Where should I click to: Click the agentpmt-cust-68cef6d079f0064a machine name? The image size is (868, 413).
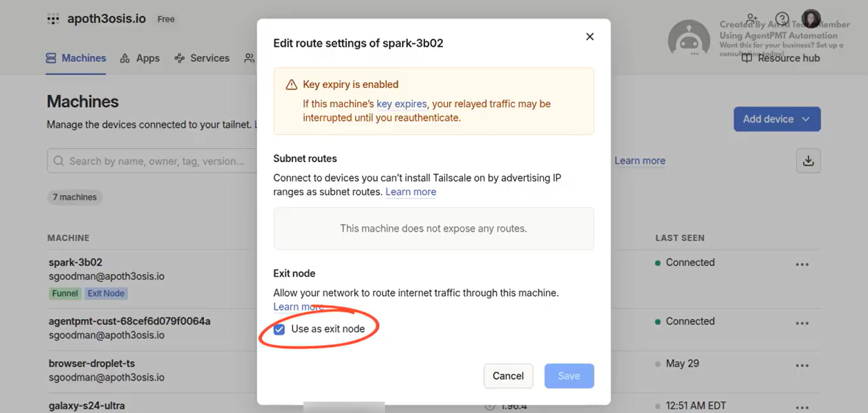(130, 321)
